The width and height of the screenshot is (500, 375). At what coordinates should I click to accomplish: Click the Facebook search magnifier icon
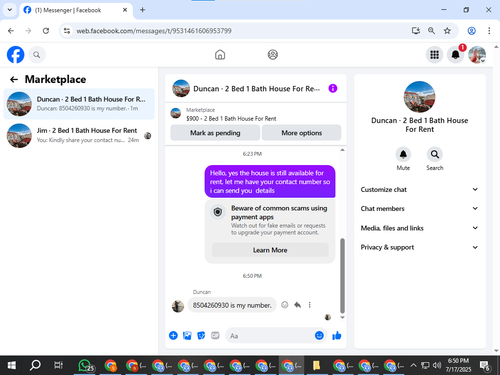pos(37,55)
